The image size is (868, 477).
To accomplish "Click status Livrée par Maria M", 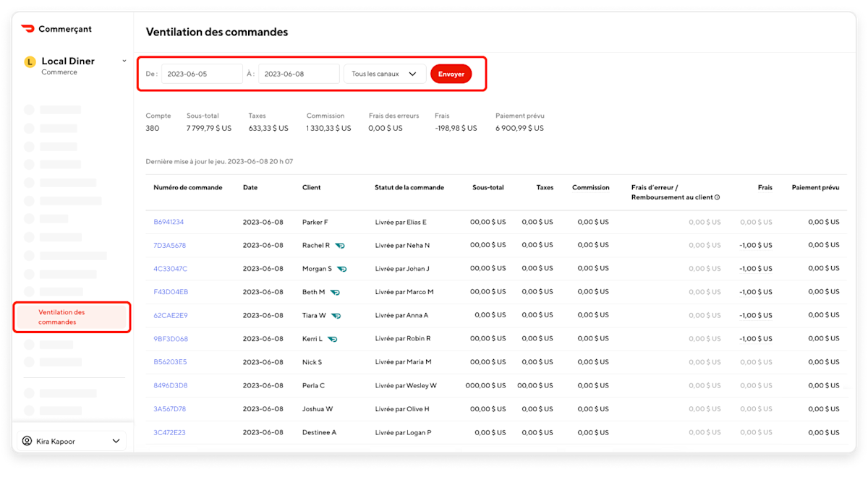I will [403, 362].
